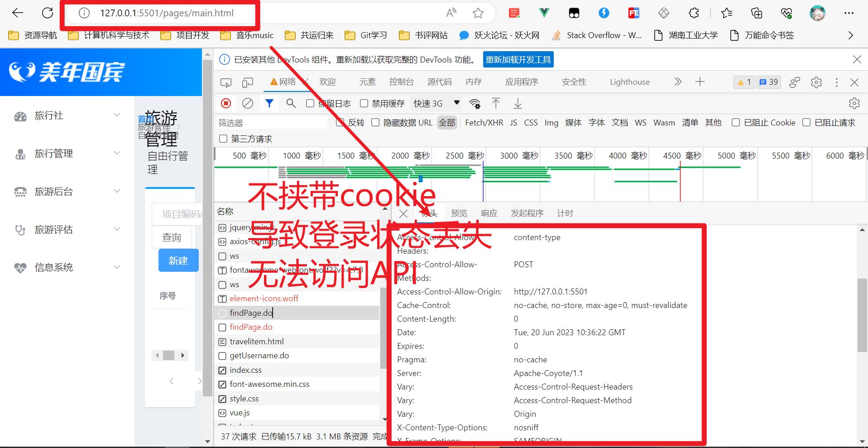This screenshot has height=448, width=868.
Task: Open network conditions wifi icon
Action: [x=475, y=104]
